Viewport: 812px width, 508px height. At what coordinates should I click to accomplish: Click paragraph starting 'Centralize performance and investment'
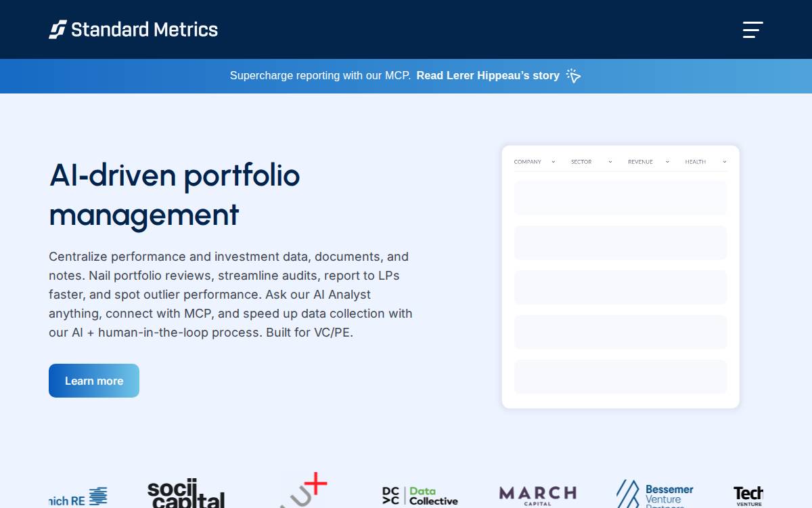pyautogui.click(x=231, y=295)
